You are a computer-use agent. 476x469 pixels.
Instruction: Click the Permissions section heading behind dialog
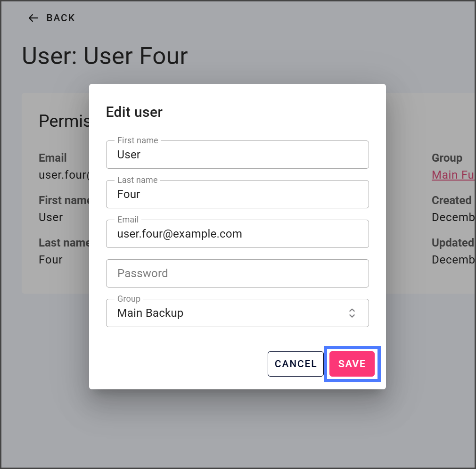[64, 121]
